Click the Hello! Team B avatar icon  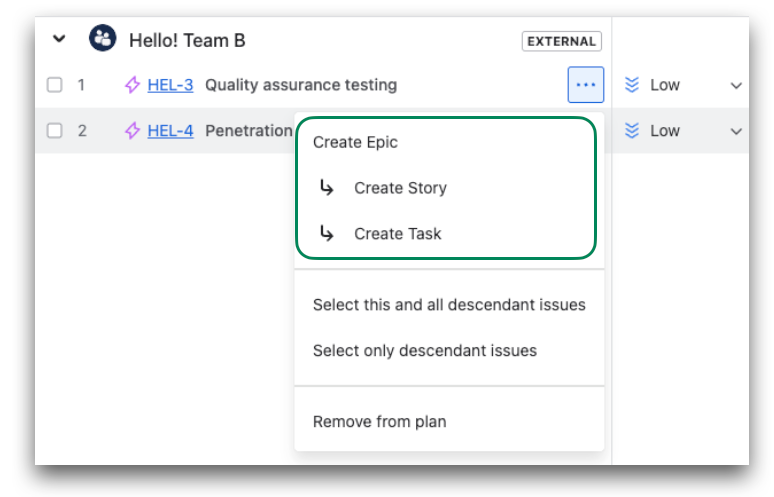click(102, 40)
